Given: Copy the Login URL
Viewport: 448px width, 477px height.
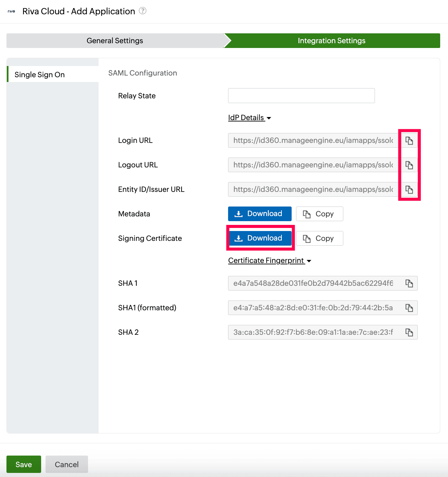Looking at the screenshot, I should point(409,140).
